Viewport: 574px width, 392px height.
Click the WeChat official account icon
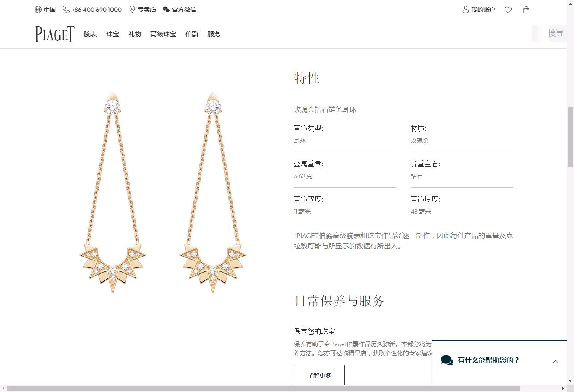(x=166, y=10)
